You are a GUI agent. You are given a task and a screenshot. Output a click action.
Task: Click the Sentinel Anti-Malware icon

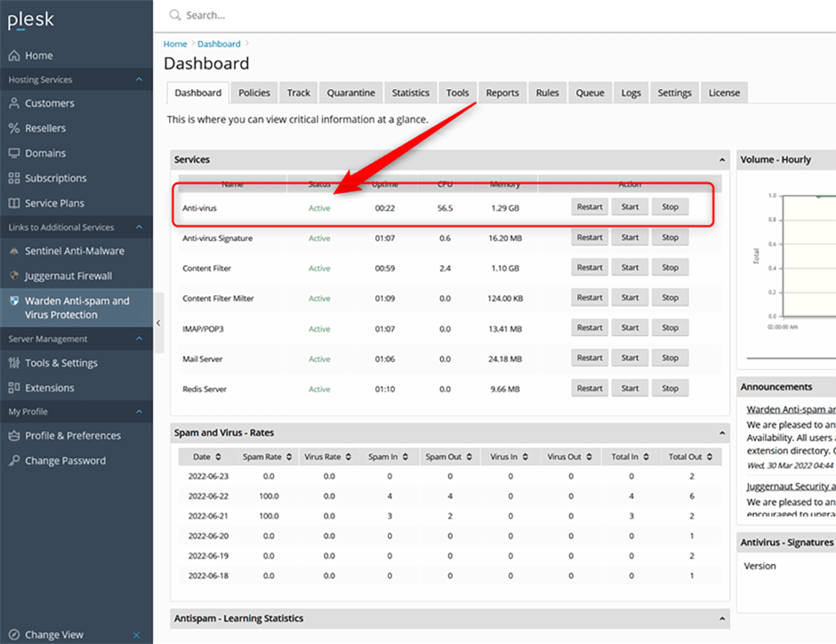point(14,252)
